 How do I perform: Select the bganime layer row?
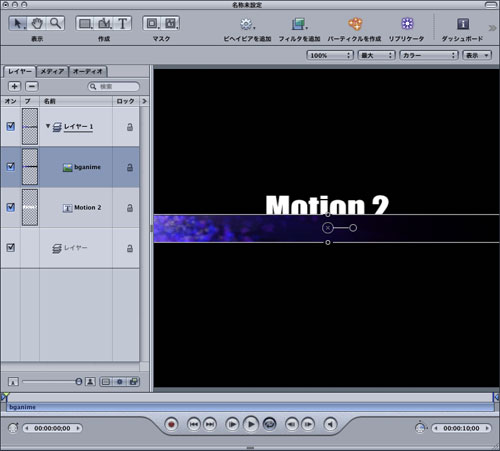tap(70, 167)
